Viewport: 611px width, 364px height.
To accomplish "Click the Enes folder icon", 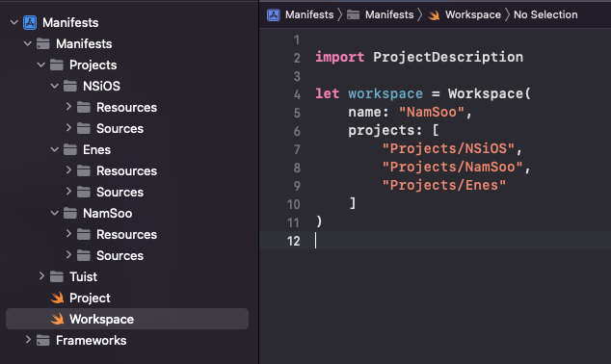I will [x=70, y=149].
